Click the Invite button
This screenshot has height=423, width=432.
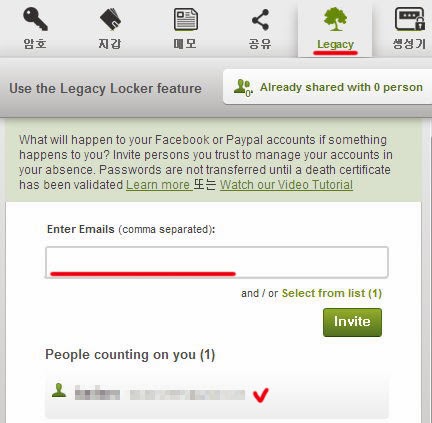click(352, 322)
